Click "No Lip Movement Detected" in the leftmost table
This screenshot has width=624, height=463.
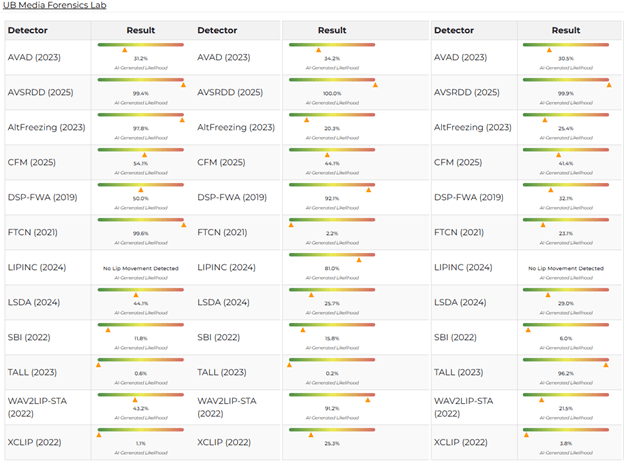pyautogui.click(x=141, y=268)
